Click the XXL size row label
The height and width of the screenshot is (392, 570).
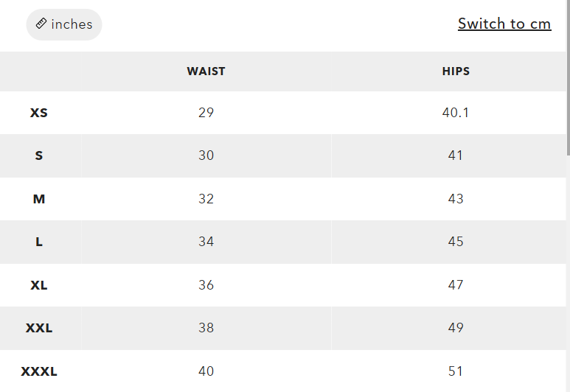(x=39, y=328)
